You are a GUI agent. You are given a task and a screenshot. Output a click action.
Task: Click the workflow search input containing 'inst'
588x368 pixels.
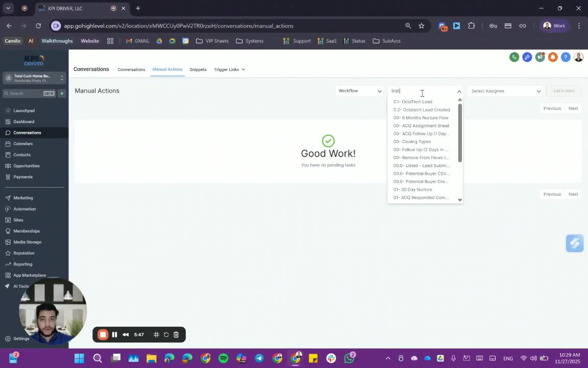point(422,91)
